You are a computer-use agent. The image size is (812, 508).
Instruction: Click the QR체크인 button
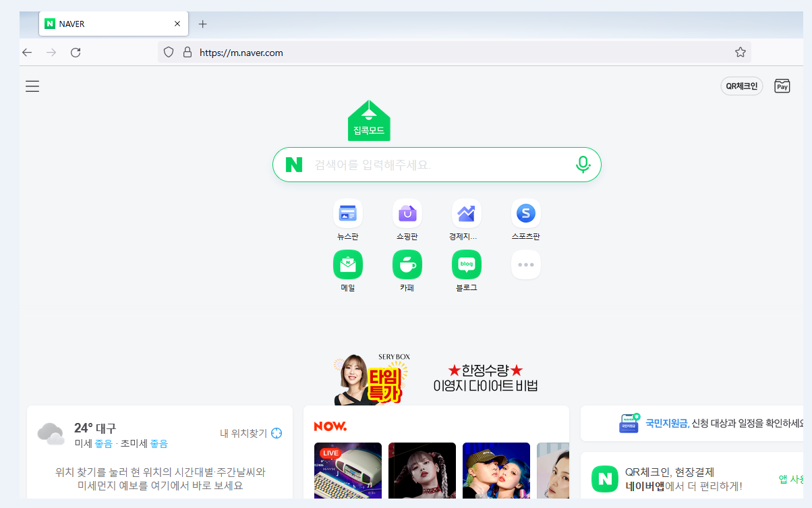(742, 86)
